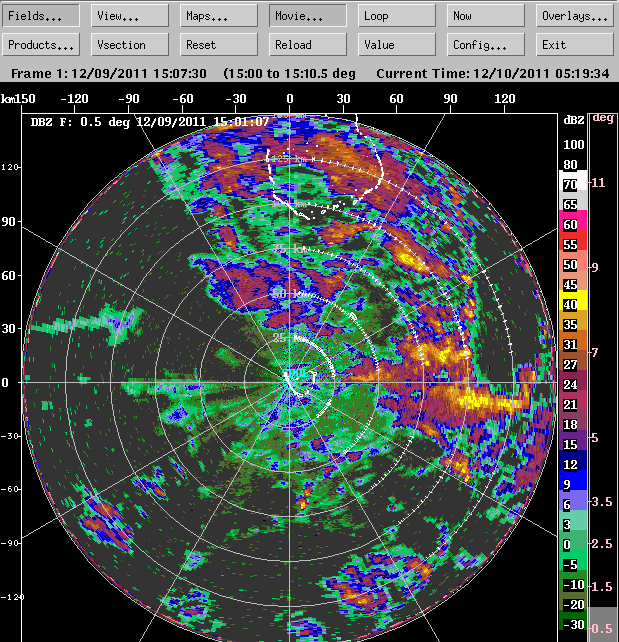Activate the Vsection tool
This screenshot has height=642, width=619.
(x=130, y=45)
